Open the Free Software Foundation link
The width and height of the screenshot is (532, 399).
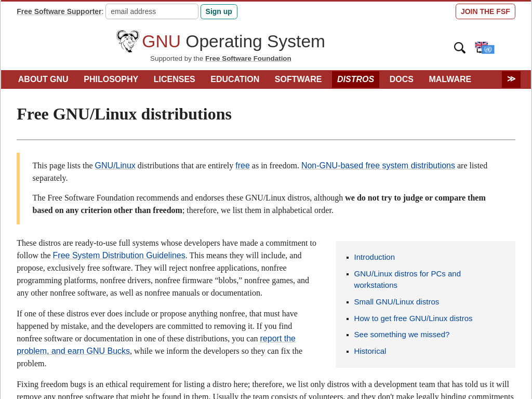coord(248,58)
